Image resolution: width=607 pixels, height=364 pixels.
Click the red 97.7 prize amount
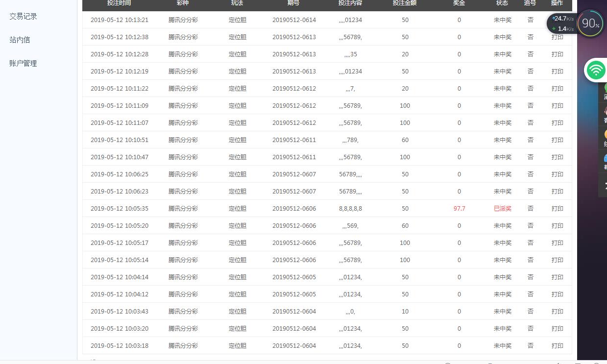459,209
